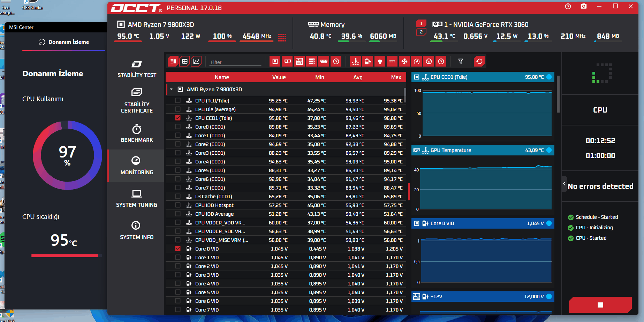Open the Stability Certificate section
The width and height of the screenshot is (644, 322).
(137, 101)
